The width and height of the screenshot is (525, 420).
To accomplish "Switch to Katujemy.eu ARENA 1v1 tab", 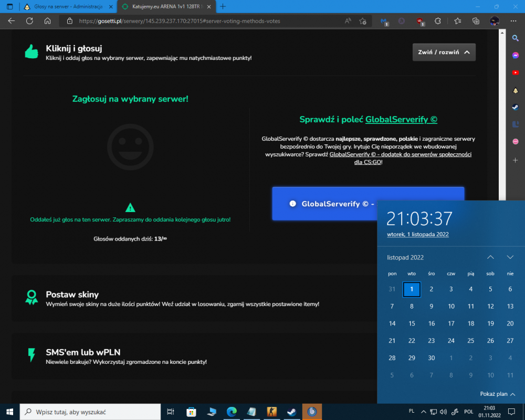I will [167, 6].
